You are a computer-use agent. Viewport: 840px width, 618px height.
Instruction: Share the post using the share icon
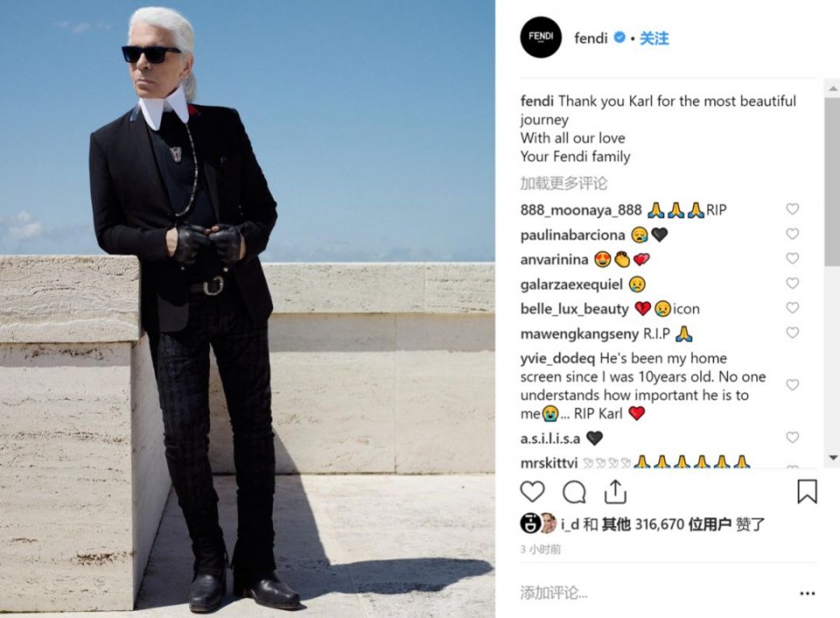click(615, 491)
